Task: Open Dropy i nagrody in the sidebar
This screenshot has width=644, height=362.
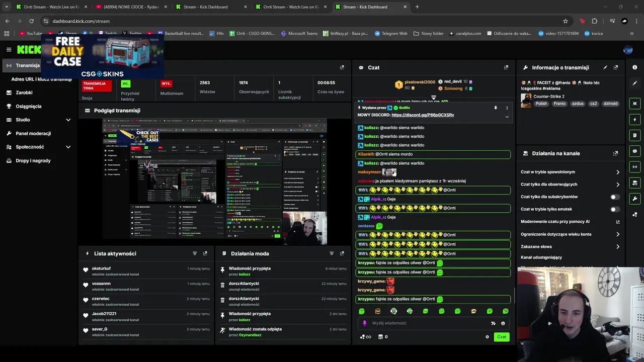Action: point(33,160)
